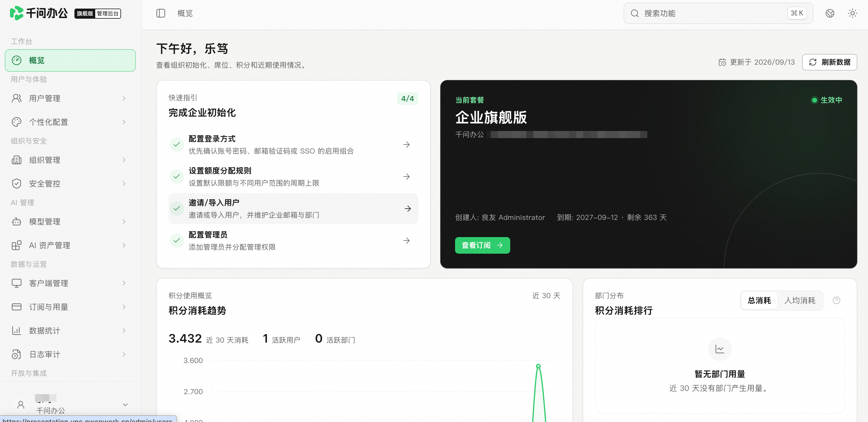Click the 模型管理 robot icon

point(17,221)
